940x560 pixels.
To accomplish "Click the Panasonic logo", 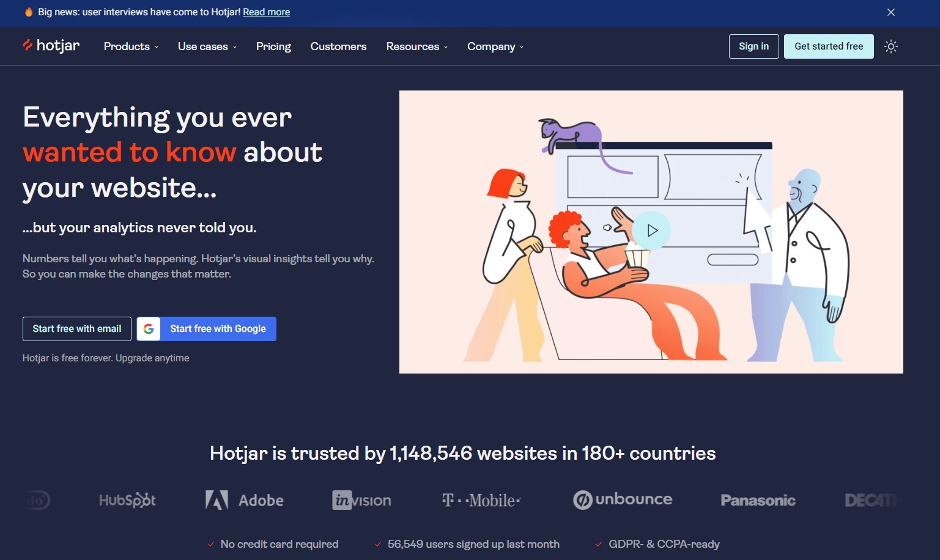I will [758, 500].
